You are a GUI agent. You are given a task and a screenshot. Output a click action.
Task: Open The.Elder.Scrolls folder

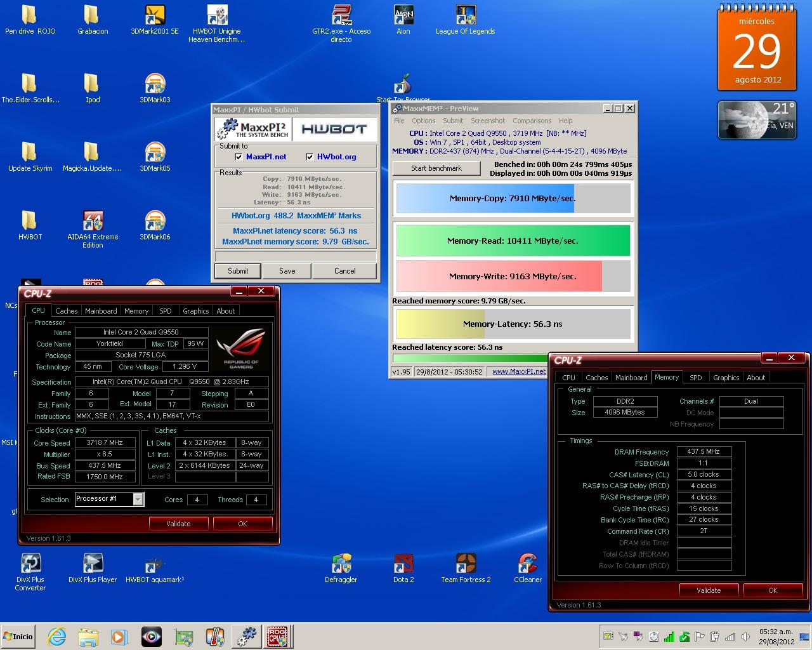[30, 88]
